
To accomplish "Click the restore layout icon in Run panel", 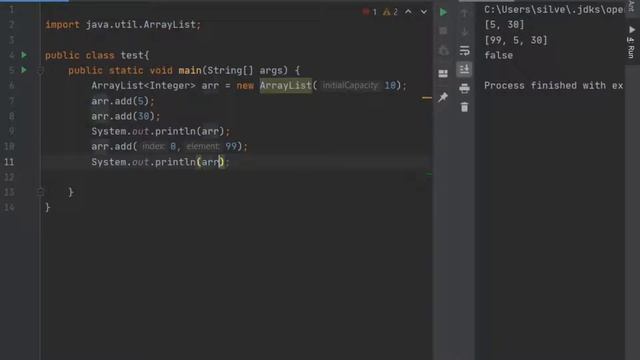I will [443, 73].
